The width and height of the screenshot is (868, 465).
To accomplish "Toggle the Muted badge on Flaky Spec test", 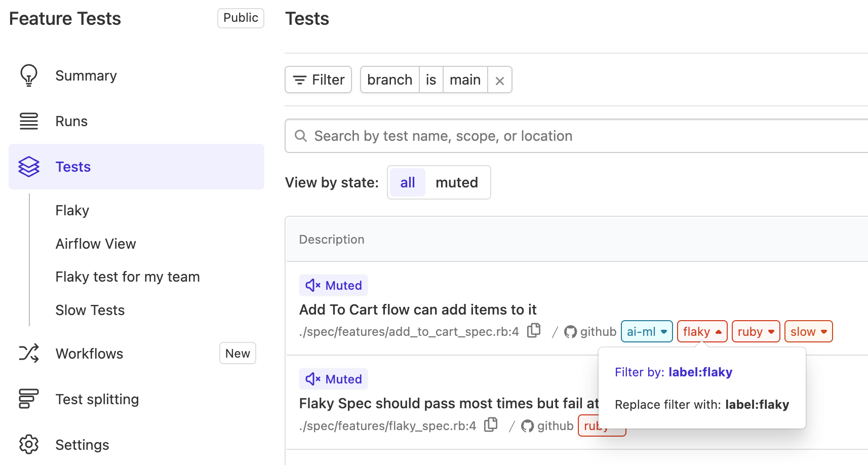I will point(333,378).
